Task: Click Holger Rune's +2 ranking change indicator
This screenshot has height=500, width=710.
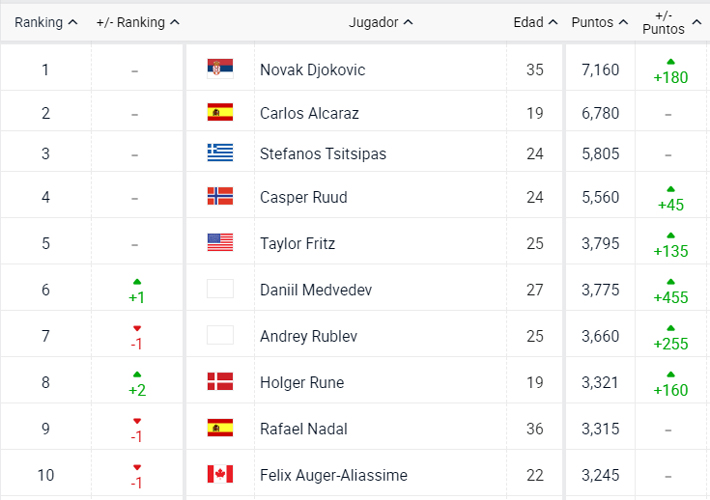Action: [x=137, y=384]
